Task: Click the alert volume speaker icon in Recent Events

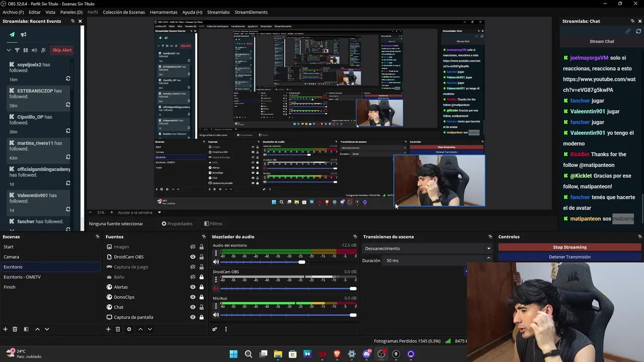Action: pyautogui.click(x=34, y=50)
